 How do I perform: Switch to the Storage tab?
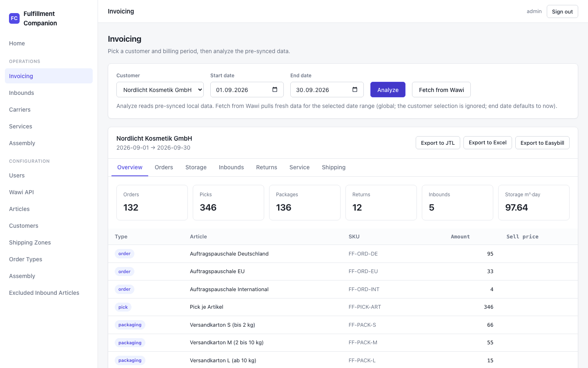196,167
